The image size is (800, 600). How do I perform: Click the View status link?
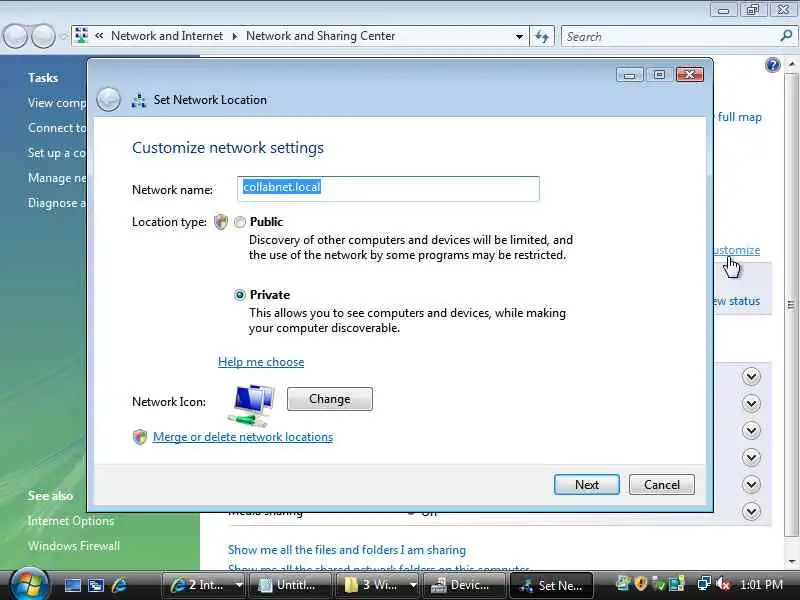click(x=737, y=301)
